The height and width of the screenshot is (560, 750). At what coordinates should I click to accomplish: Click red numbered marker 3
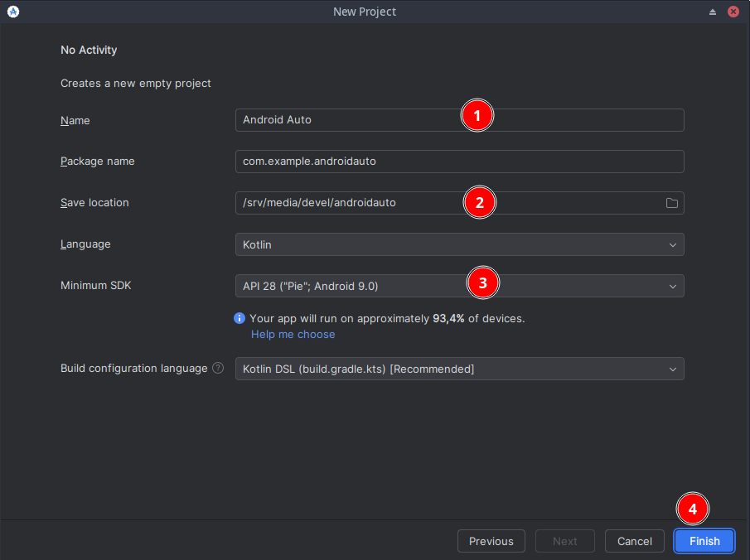[x=483, y=282]
